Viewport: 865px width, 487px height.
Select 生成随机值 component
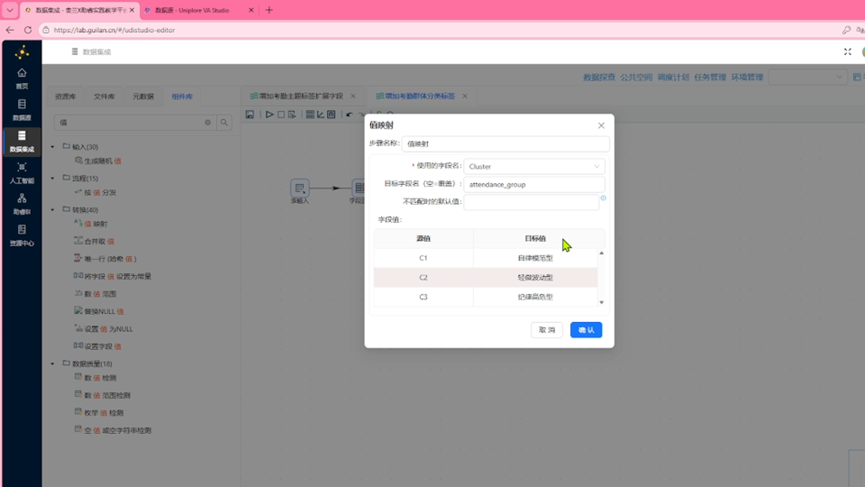coord(98,161)
